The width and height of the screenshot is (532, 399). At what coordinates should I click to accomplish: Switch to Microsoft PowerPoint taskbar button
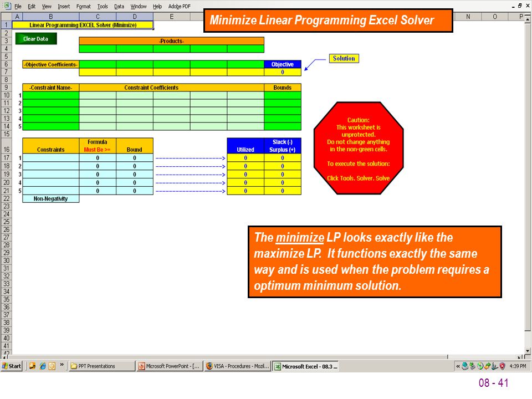click(170, 366)
